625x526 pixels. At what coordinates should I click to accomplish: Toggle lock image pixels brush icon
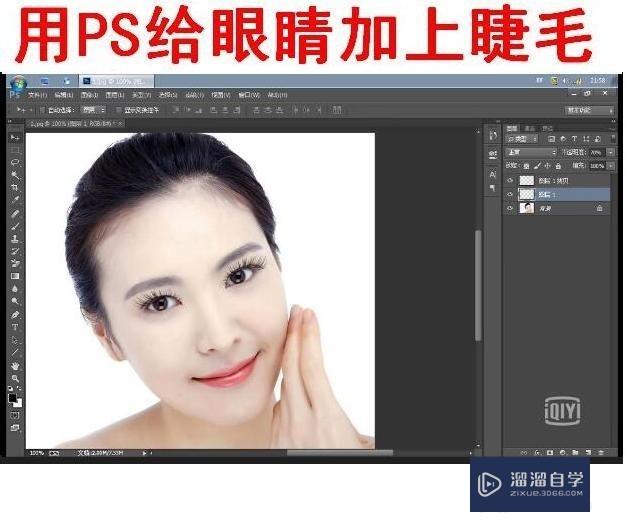coord(537,166)
